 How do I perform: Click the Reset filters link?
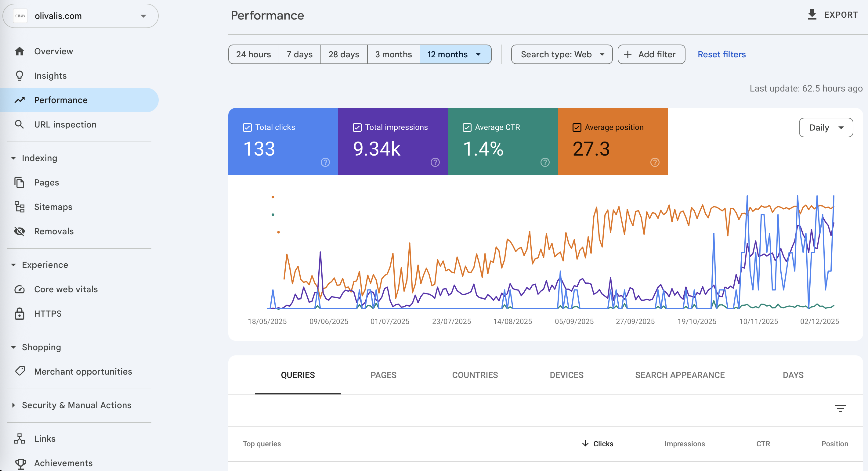[722, 54]
